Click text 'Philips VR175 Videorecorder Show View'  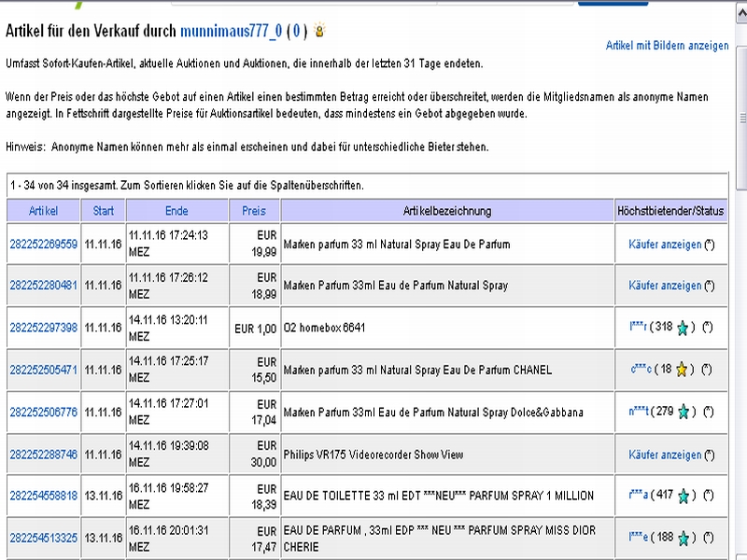click(x=373, y=455)
